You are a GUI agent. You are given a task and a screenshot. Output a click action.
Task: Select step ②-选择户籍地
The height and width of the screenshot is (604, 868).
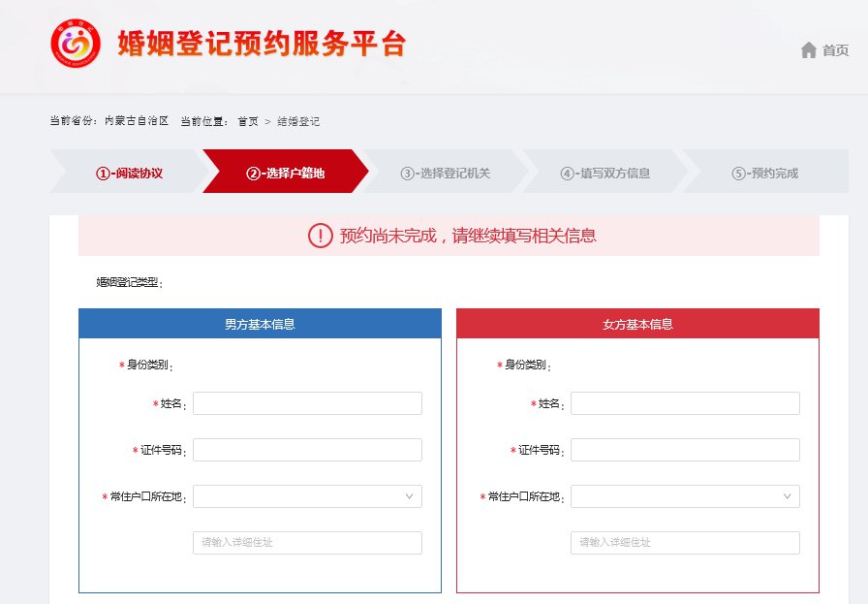[x=285, y=174]
